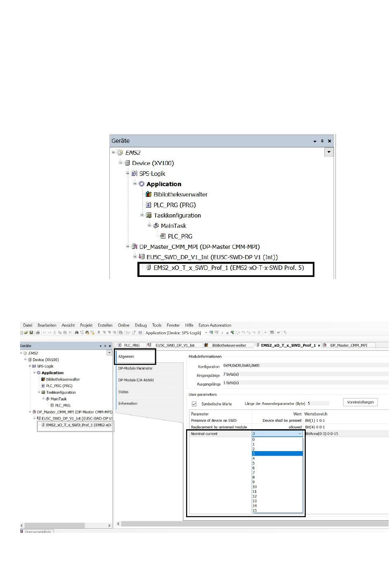This screenshot has height=577, width=392.
Task: Click the Application gear icon in the enlarged Geräte panel
Action: coord(142,184)
